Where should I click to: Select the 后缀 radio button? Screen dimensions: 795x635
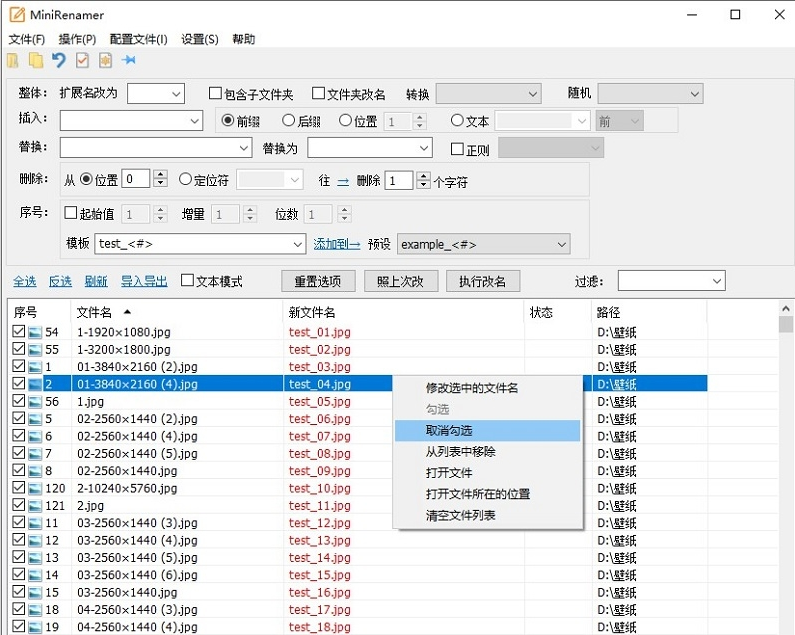coord(288,121)
